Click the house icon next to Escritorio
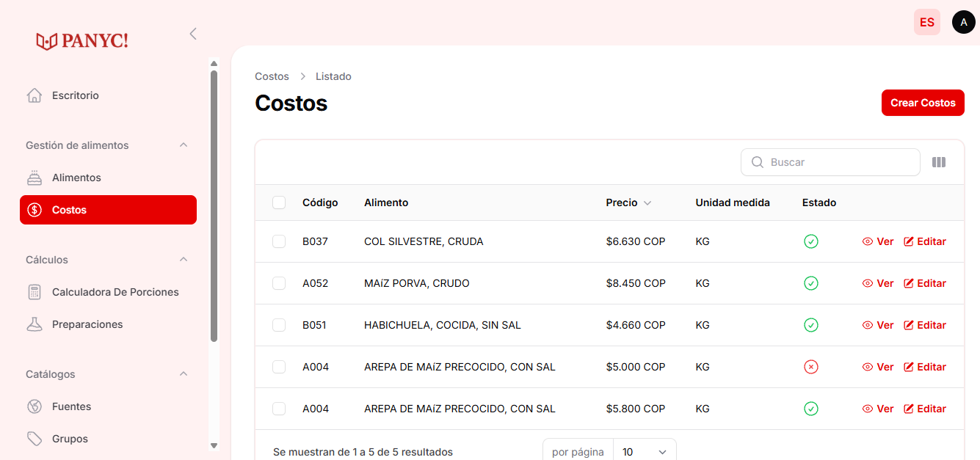 tap(34, 95)
